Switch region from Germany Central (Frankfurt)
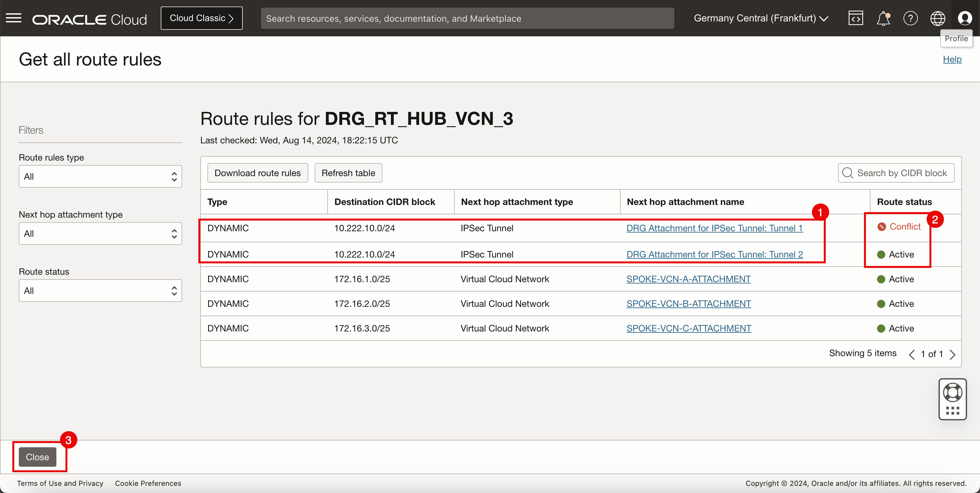Viewport: 980px width, 493px height. coord(761,18)
